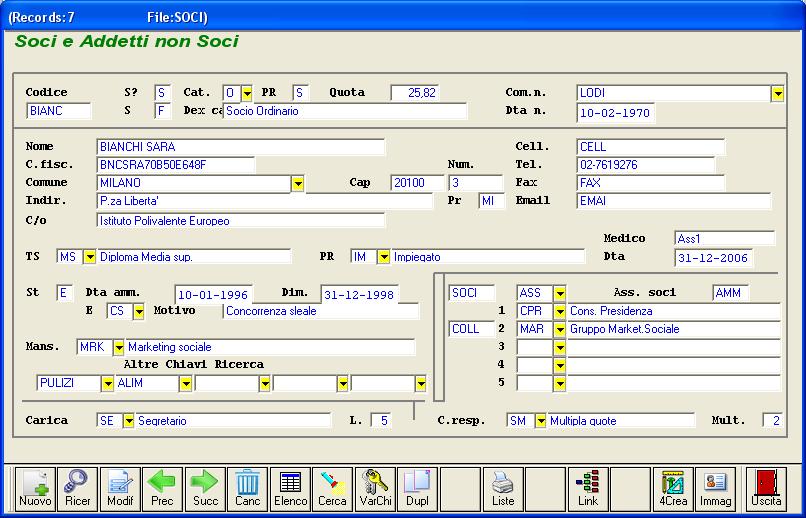The height and width of the screenshot is (518, 806).
Task: Expand the Cat. category dropdown arrow
Action: pyautogui.click(x=247, y=93)
